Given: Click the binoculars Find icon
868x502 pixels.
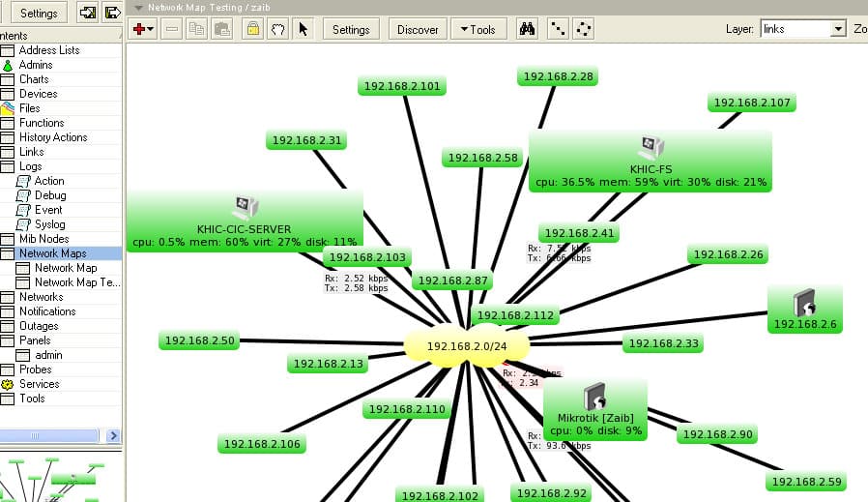Looking at the screenshot, I should coord(527,29).
